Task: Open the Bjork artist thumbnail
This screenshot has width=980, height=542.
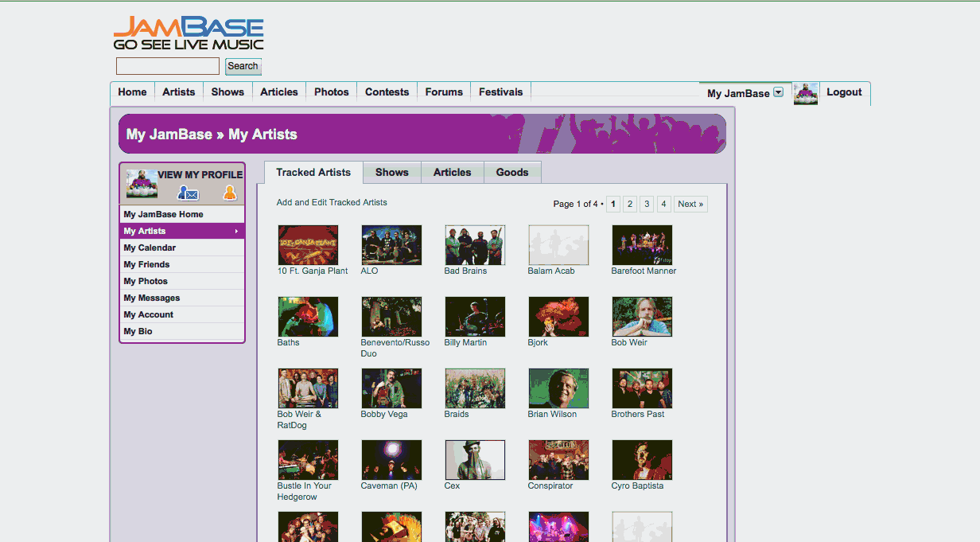Action: coord(558,316)
